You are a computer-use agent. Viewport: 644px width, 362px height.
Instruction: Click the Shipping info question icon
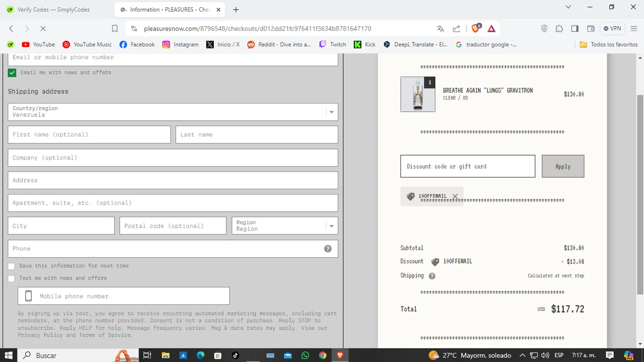pos(432,276)
